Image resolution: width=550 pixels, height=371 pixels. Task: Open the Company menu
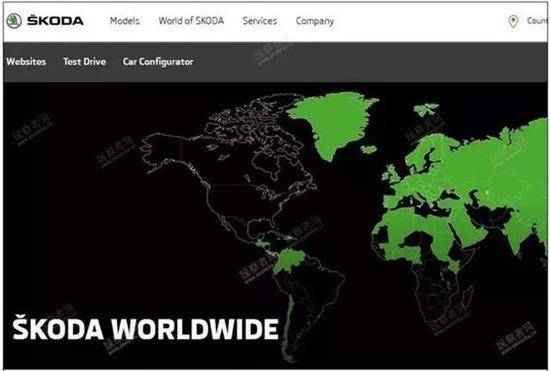[x=315, y=21]
